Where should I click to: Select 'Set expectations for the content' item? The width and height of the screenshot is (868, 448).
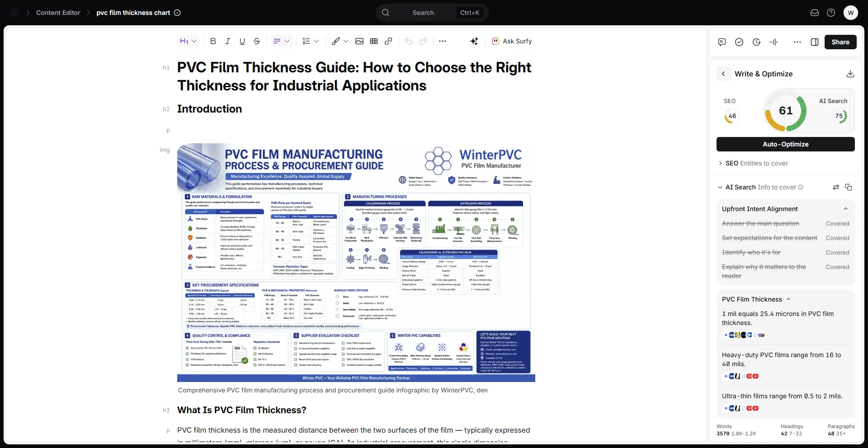[769, 238]
